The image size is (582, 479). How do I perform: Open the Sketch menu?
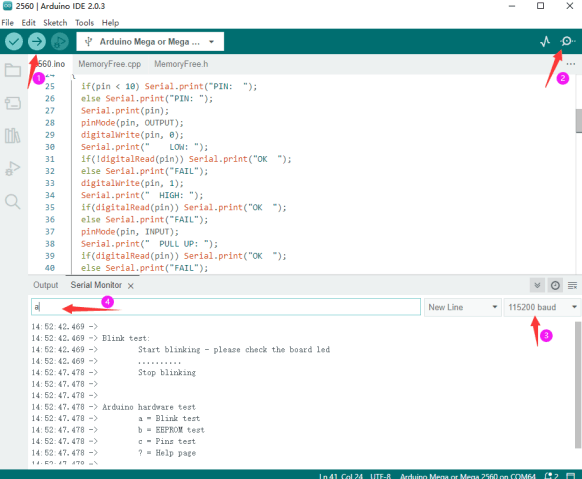(55, 23)
